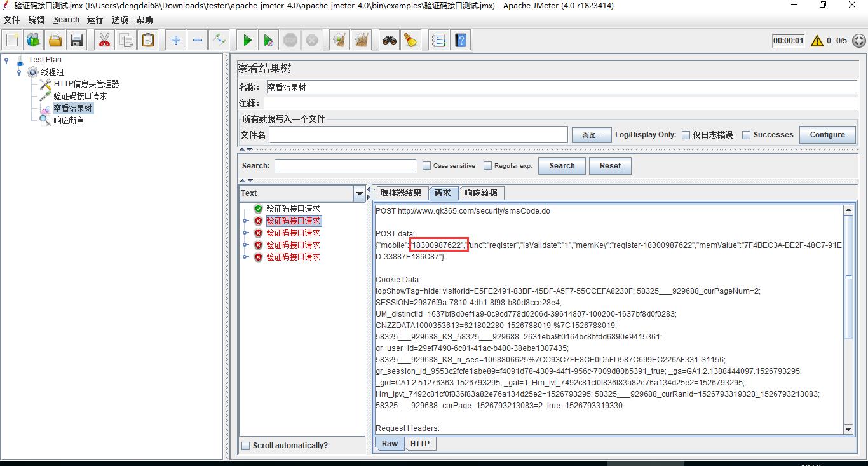Toggle 仅日志错误 checkbox
The width and height of the screenshot is (868, 466).
(686, 135)
